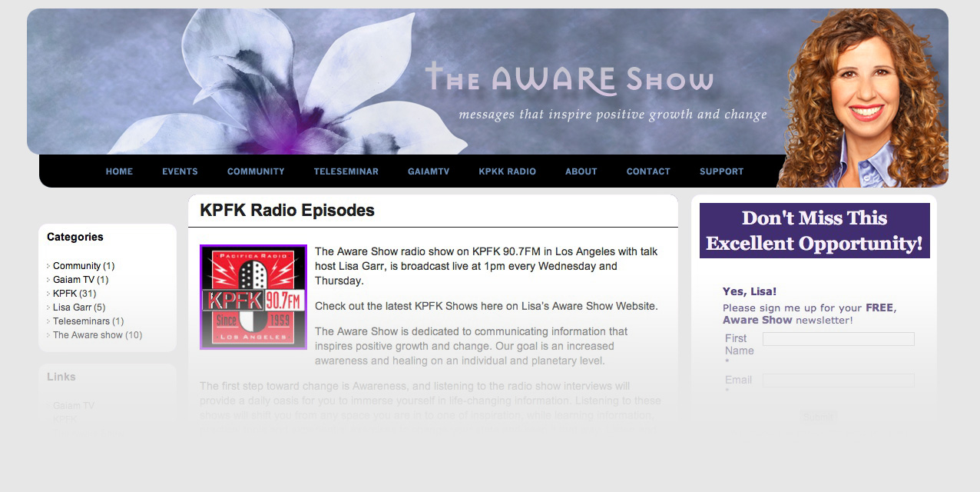Click the Gaiam TV link under Links
The image size is (980, 492).
coord(74,406)
